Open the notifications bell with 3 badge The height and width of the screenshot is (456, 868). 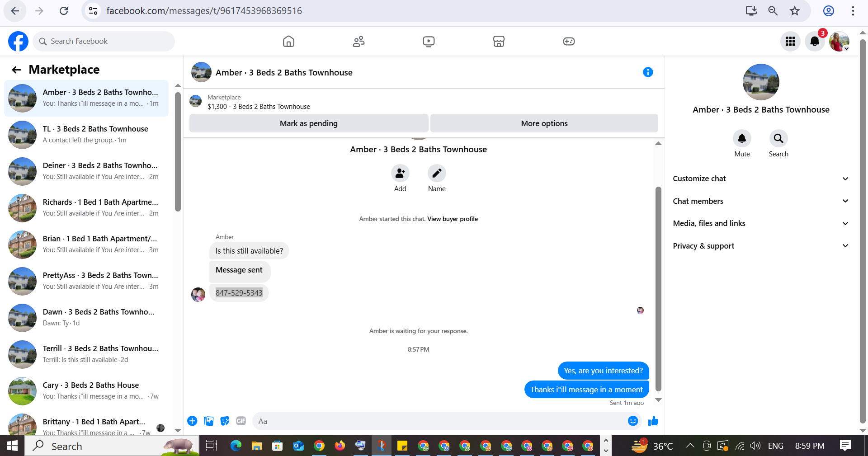[815, 42]
